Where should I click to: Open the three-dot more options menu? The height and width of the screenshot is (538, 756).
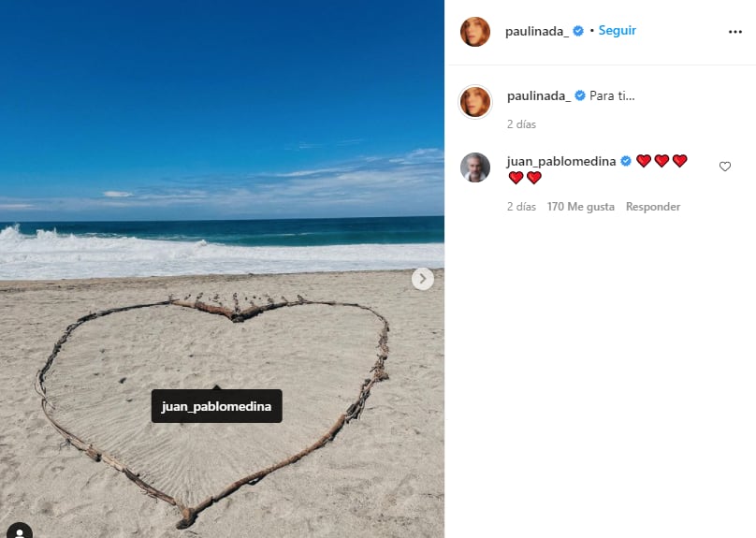coord(734,32)
